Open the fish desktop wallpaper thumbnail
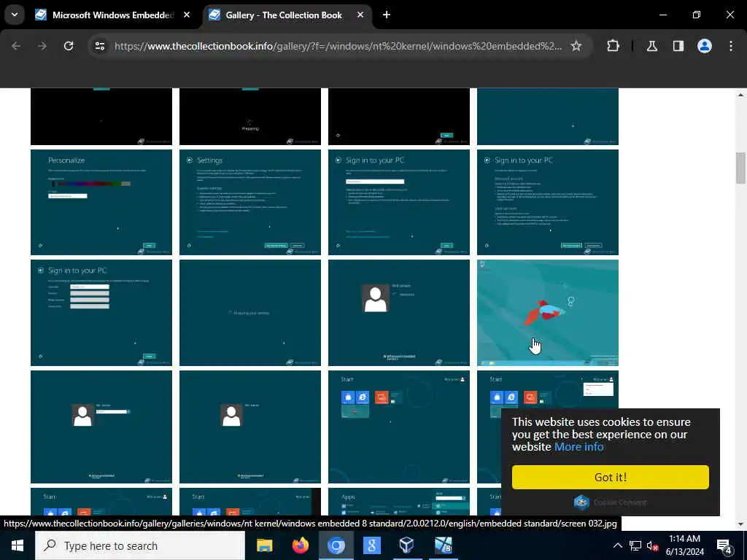The image size is (747, 560). 548,312
